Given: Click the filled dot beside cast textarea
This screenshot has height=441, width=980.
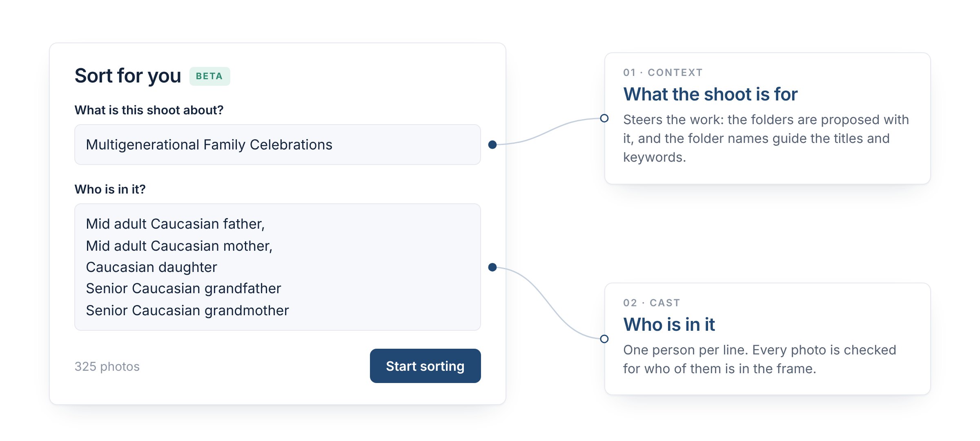Looking at the screenshot, I should (492, 267).
